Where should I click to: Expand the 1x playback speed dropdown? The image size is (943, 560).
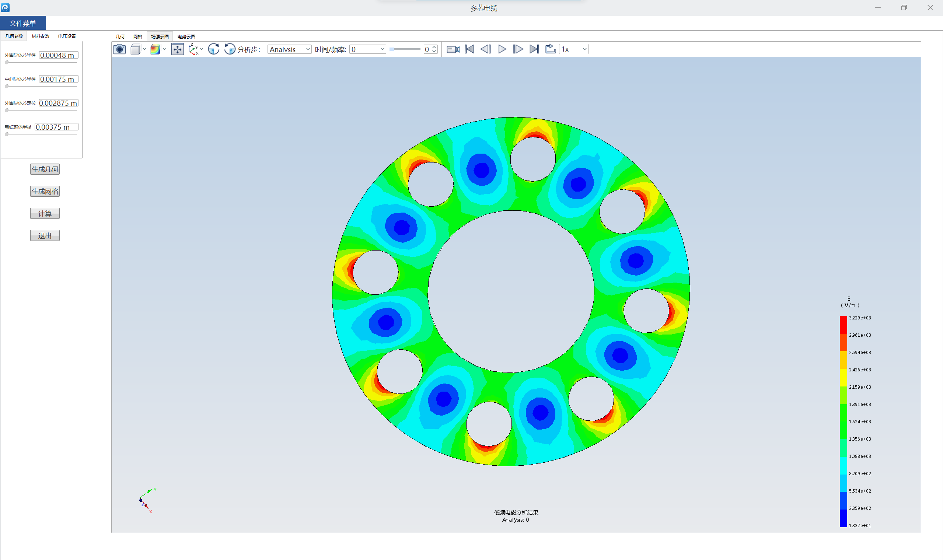click(573, 49)
